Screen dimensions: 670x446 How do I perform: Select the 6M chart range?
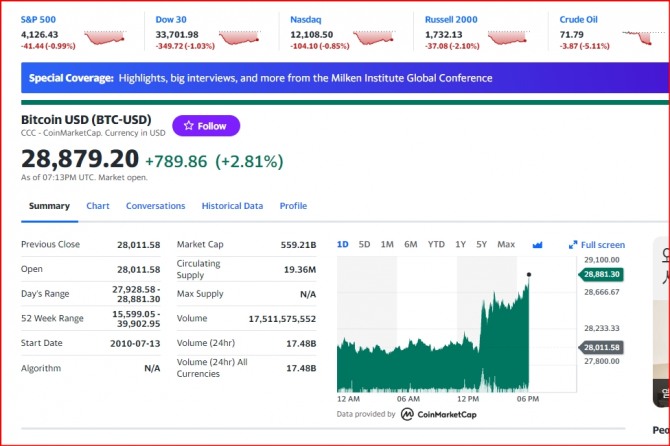(x=411, y=244)
